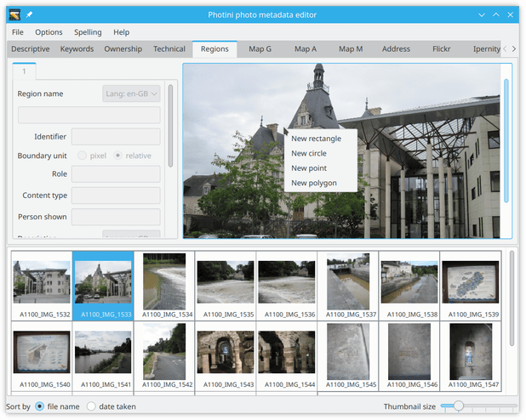The width and height of the screenshot is (526, 420).
Task: Select thumbnail A1100_IMG_1535
Action: [x=226, y=286]
